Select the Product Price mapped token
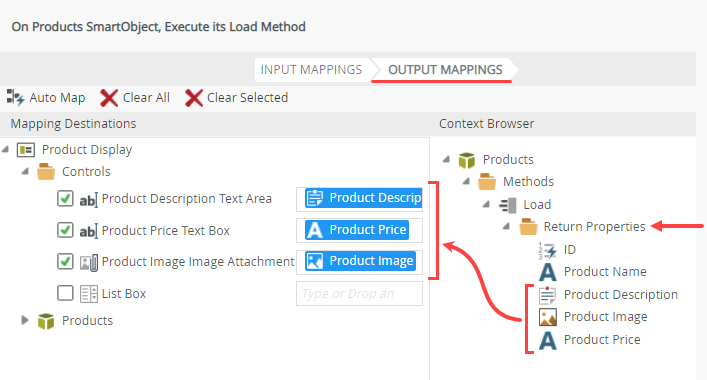 (357, 230)
